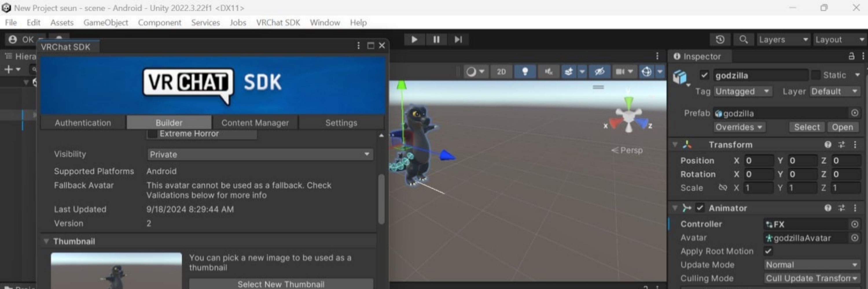The width and height of the screenshot is (868, 289).
Task: Toggle scene effects (skybox/fog) icon
Action: tap(569, 72)
